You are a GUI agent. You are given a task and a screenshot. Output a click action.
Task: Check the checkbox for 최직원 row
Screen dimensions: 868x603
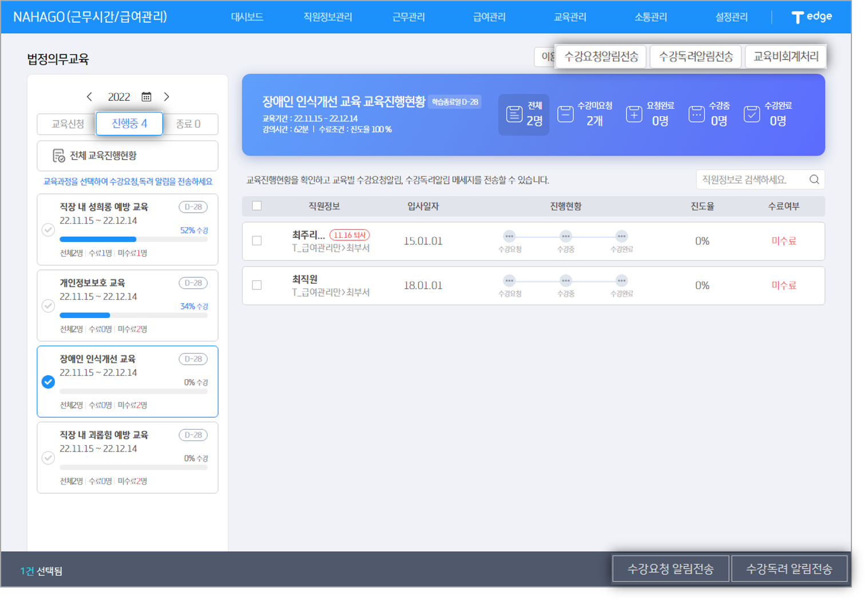pos(257,285)
